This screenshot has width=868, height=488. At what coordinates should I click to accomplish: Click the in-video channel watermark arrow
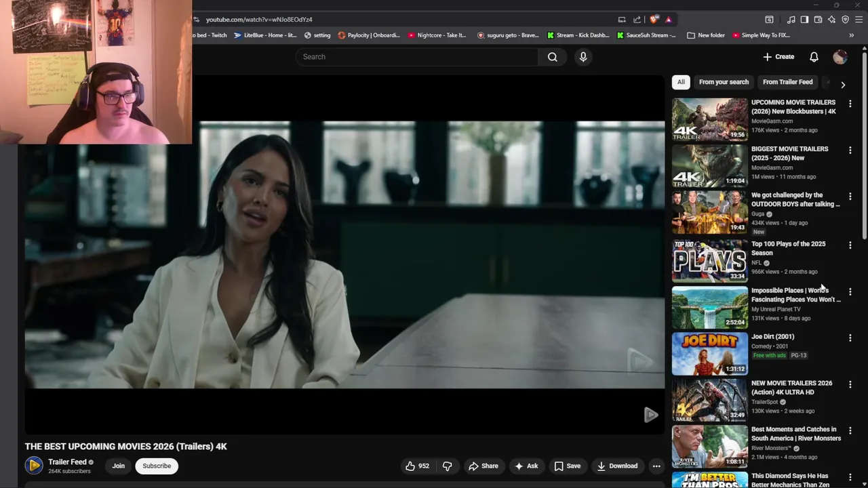coord(650,415)
